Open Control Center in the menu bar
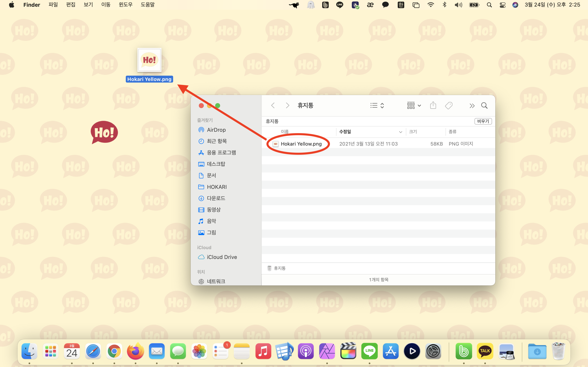 click(x=502, y=5)
